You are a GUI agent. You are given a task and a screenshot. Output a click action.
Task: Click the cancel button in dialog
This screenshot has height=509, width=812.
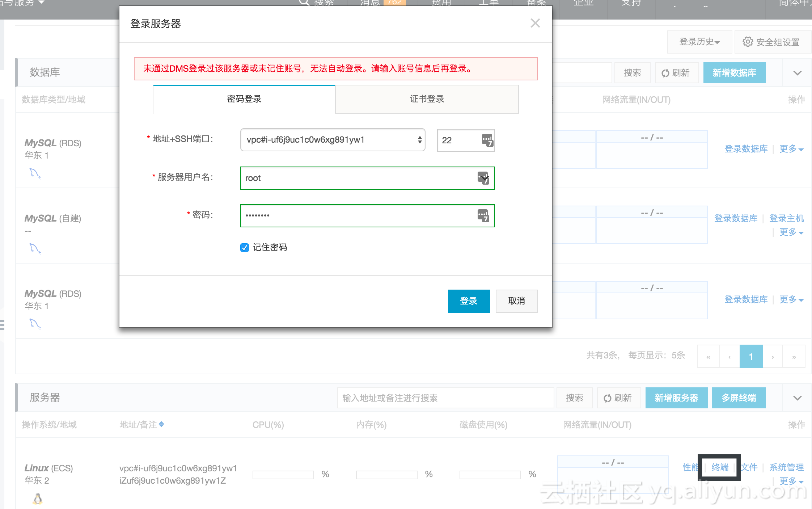(516, 301)
